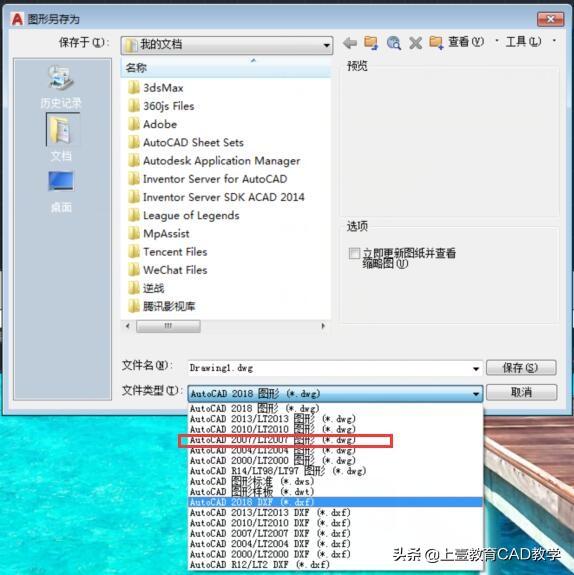The height and width of the screenshot is (575, 574).
Task: Select the MpAssist folder
Action: pyautogui.click(x=158, y=234)
